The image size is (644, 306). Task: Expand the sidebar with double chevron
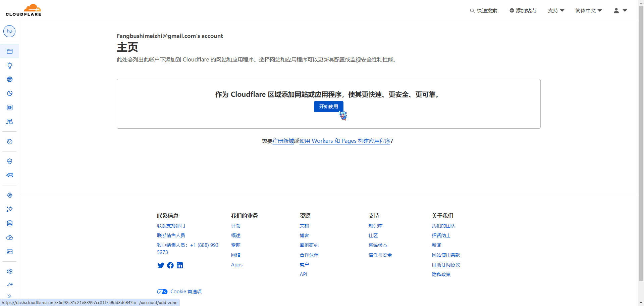9,296
